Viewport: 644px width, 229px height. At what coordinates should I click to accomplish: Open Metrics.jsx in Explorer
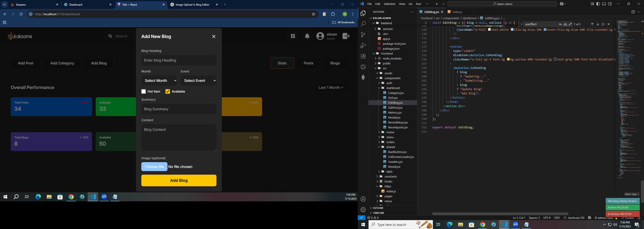click(x=394, y=113)
